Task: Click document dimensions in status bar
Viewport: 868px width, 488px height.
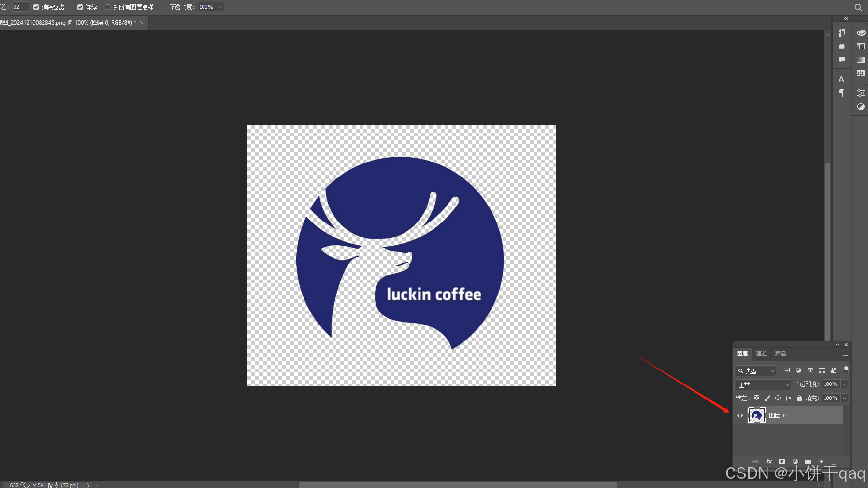Action: [x=44, y=485]
